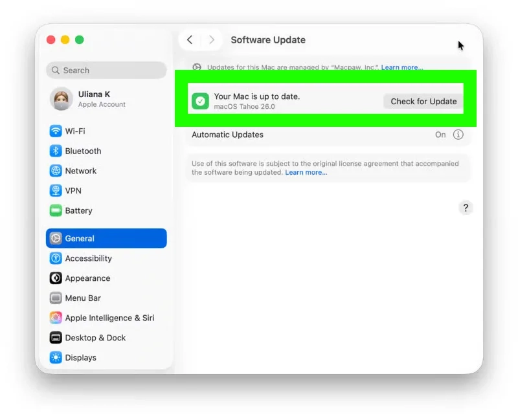The image size is (518, 420).
Task: Select General in the sidebar
Action: coord(106,238)
